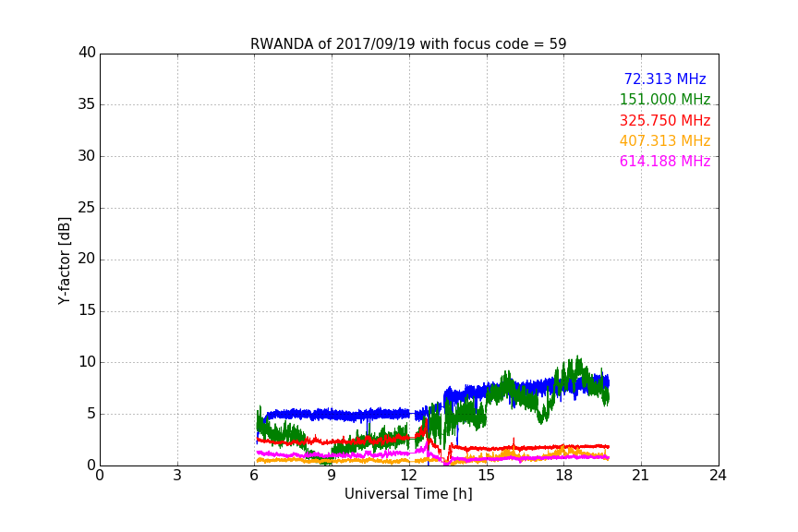This screenshot has height=532, width=798.
Task: Click the 'Y-factor [dB]' axis label
Action: (x=64, y=260)
